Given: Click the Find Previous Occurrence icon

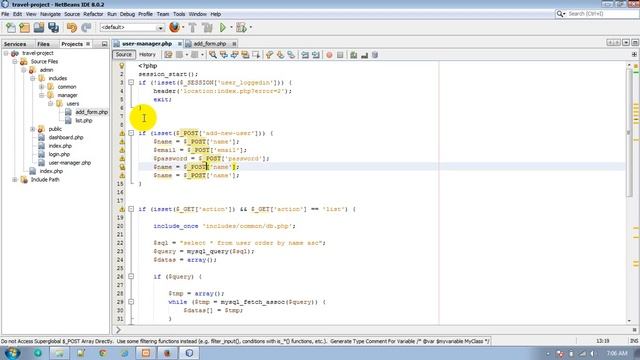Looking at the screenshot, I should click(224, 55).
